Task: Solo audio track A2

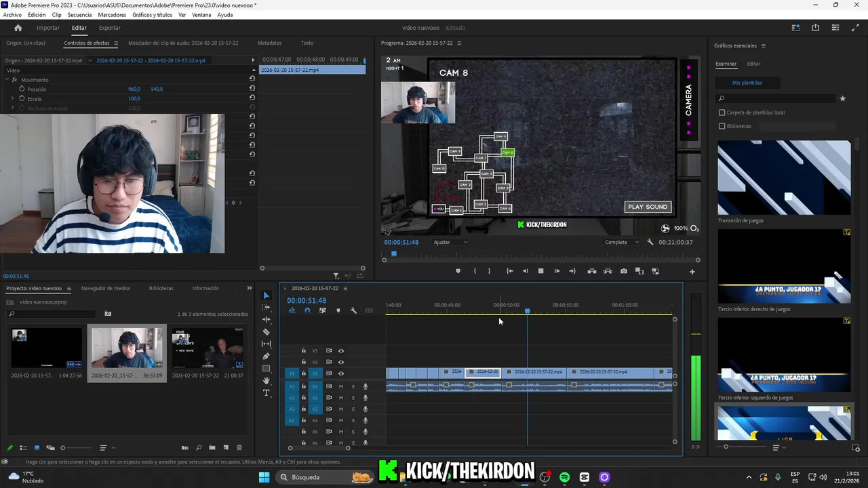Action: coord(353,398)
